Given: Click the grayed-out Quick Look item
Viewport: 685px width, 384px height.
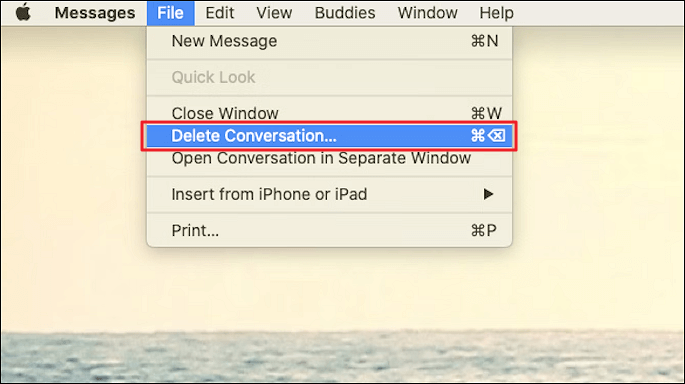Looking at the screenshot, I should click(329, 77).
